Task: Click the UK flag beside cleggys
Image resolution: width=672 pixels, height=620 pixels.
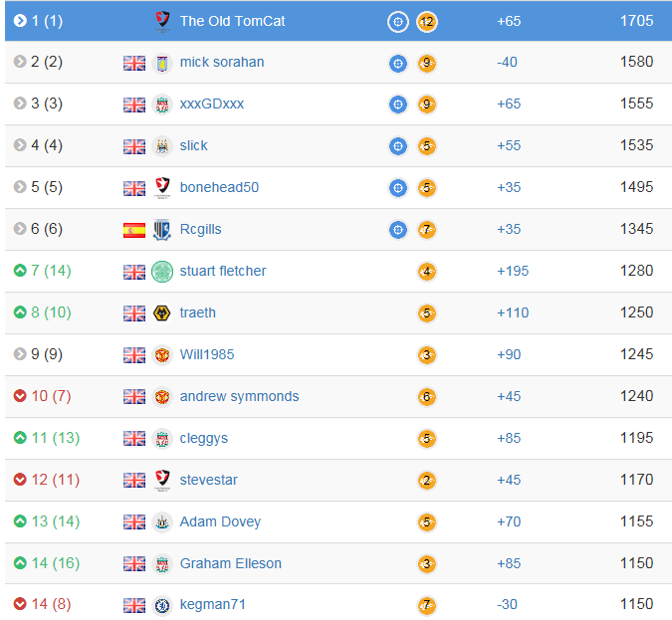Action: point(134,439)
